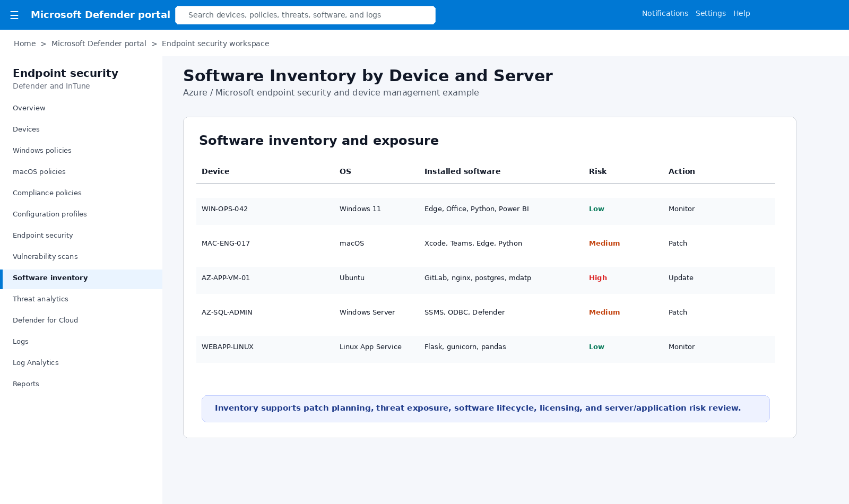Select device AZ-SQL-ADMIN
849x504 pixels.
(227, 312)
